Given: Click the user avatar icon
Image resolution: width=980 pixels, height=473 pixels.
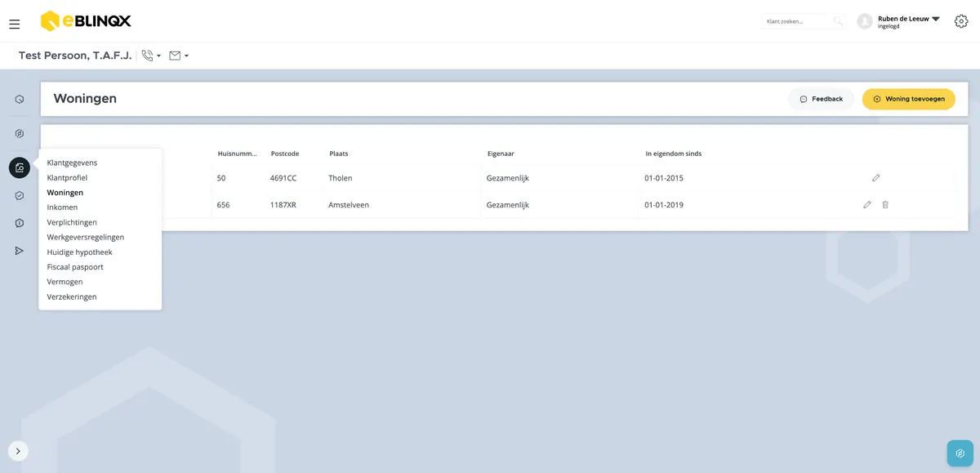Looking at the screenshot, I should [865, 21].
